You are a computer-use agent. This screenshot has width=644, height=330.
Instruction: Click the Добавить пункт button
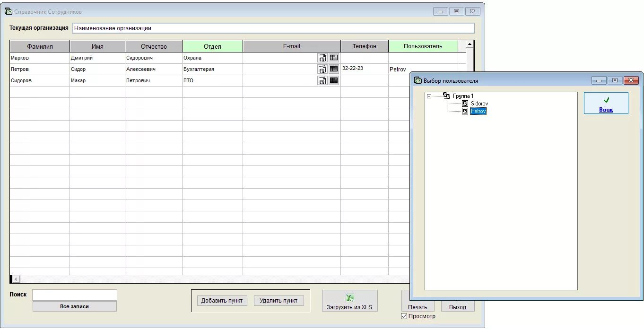pos(222,301)
